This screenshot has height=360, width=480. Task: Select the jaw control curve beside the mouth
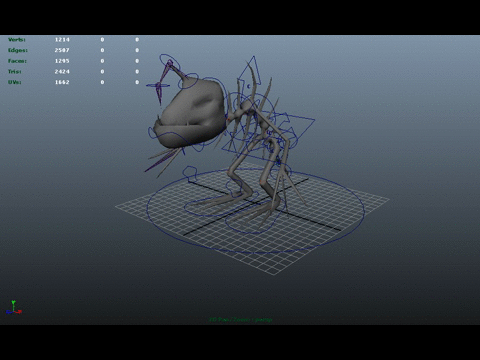[x=153, y=133]
